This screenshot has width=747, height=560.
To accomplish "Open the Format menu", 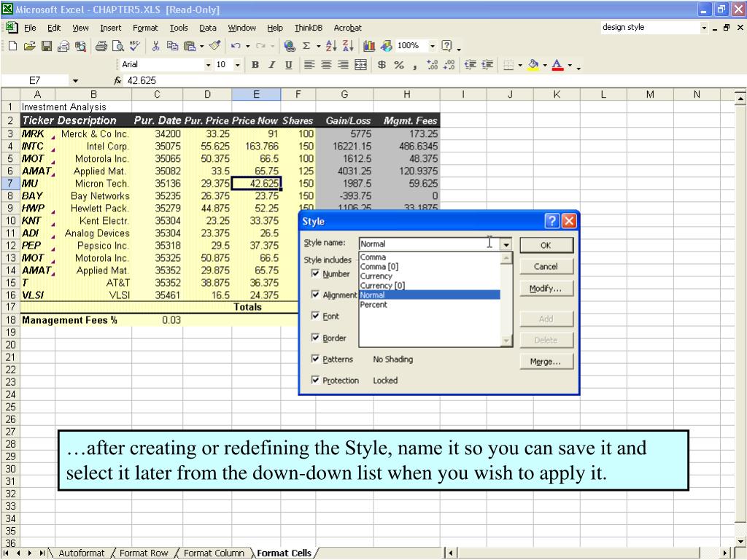I will click(x=145, y=28).
